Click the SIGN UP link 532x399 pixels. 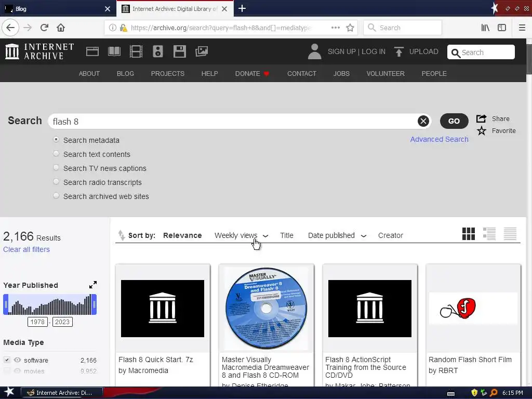click(x=341, y=51)
